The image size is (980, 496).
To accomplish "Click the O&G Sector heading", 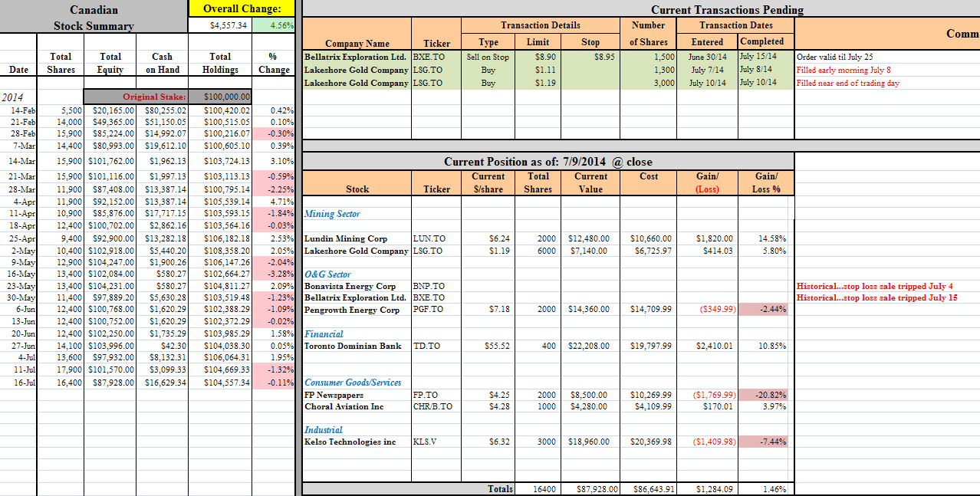I will [327, 274].
